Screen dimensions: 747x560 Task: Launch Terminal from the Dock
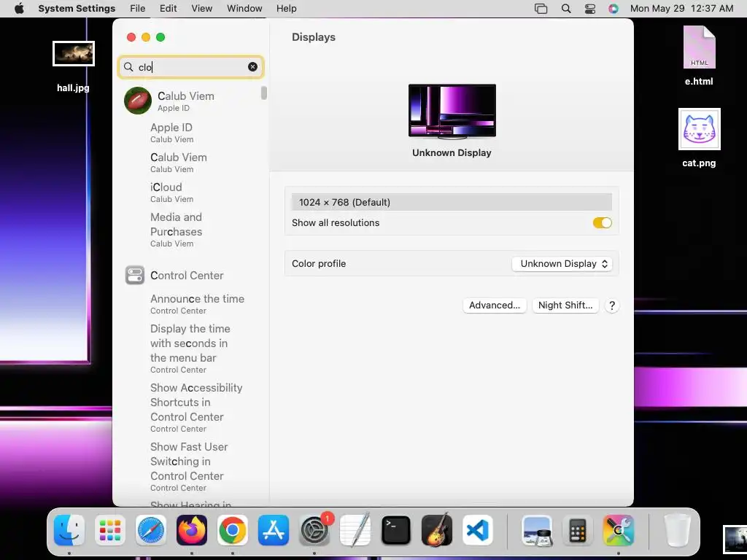click(x=396, y=530)
